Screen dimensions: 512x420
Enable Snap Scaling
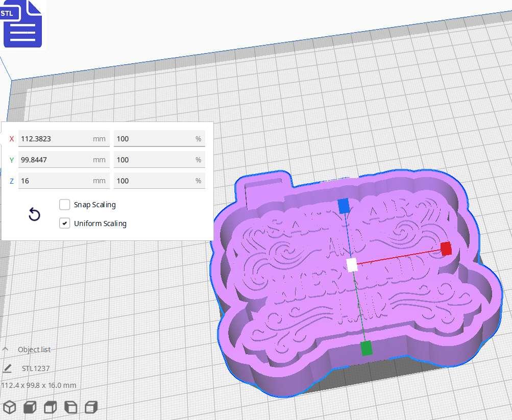pos(64,205)
